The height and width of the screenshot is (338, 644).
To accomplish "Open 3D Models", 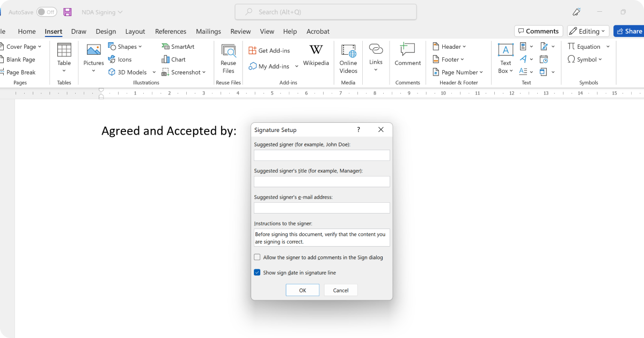I will click(x=132, y=72).
